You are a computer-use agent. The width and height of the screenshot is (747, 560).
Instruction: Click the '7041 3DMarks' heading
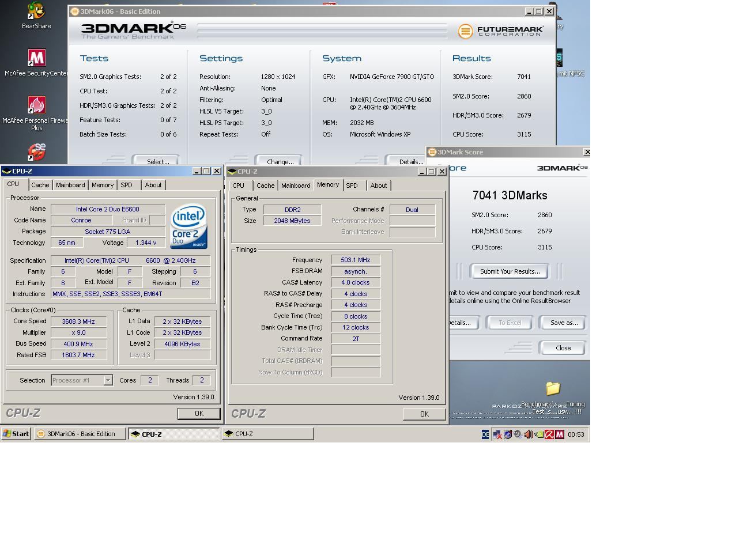(x=510, y=195)
